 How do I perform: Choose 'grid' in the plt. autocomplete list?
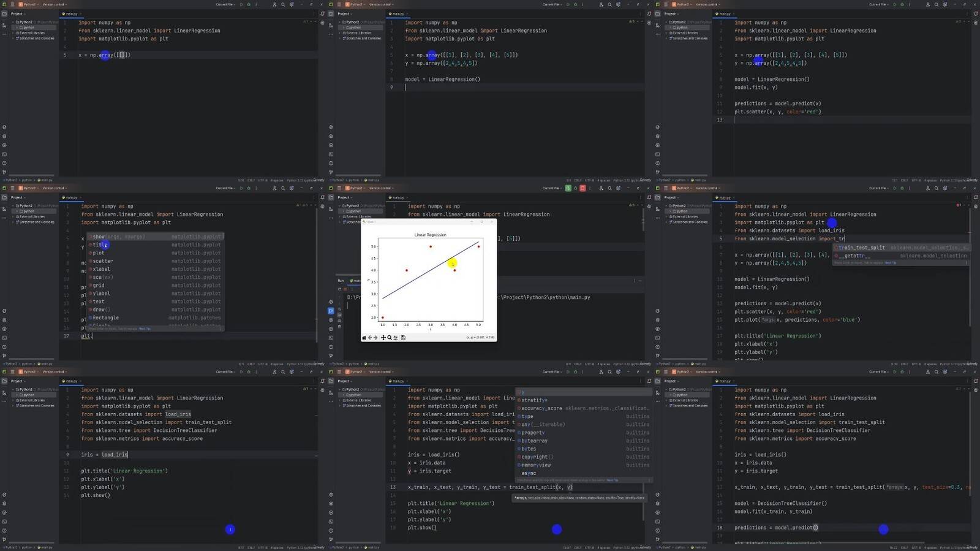tap(156, 285)
